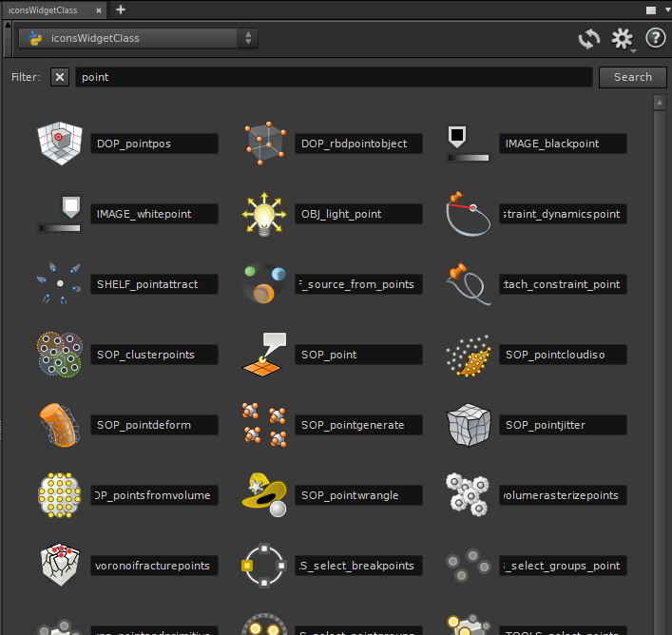Click the pointsfromvolume label
The width and height of the screenshot is (672, 635).
pos(154,495)
